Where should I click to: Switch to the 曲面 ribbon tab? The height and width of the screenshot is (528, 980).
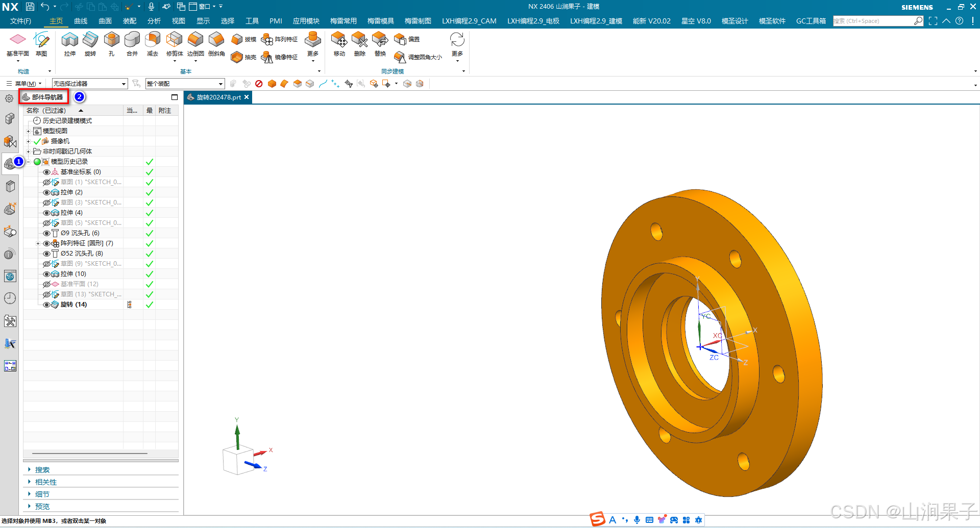105,21
